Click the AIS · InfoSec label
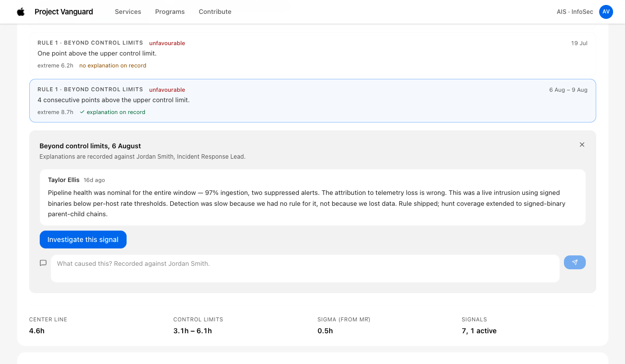The width and height of the screenshot is (625, 364). click(575, 12)
